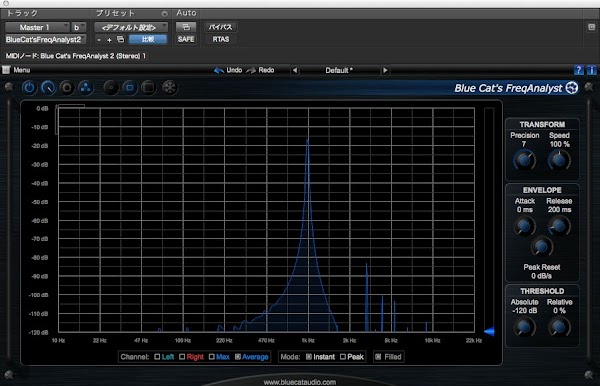Viewport: 600px width, 386px height.
Task: Click the RTAS format button
Action: (x=221, y=39)
